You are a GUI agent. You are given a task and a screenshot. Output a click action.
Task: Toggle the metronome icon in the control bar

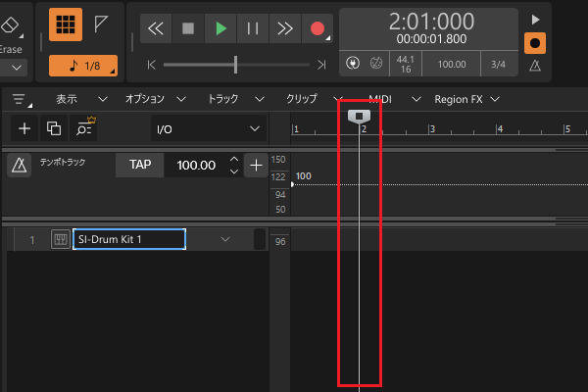point(535,66)
